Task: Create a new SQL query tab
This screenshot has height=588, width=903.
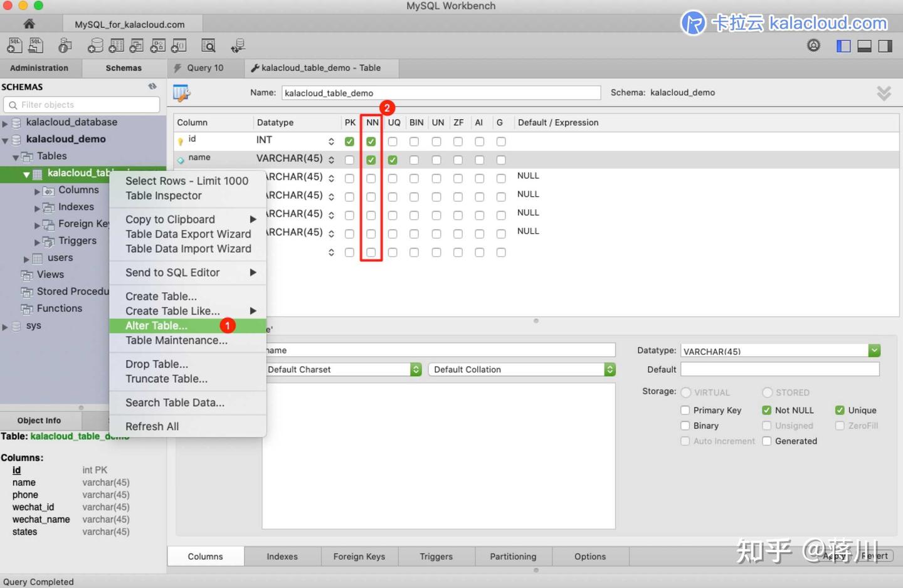Action: tap(14, 45)
